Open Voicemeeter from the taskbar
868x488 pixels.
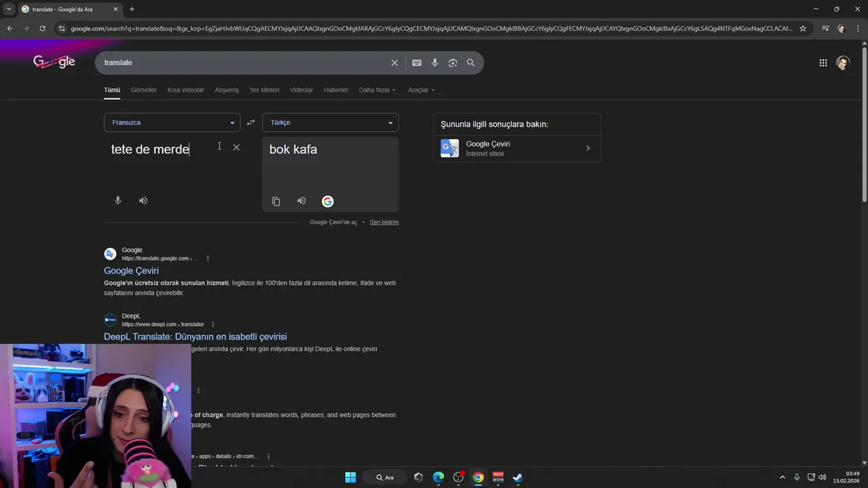click(498, 477)
